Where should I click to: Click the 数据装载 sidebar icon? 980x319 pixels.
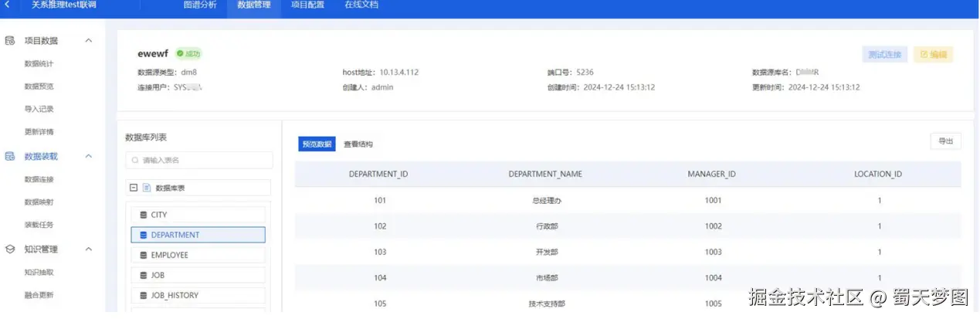point(10,156)
